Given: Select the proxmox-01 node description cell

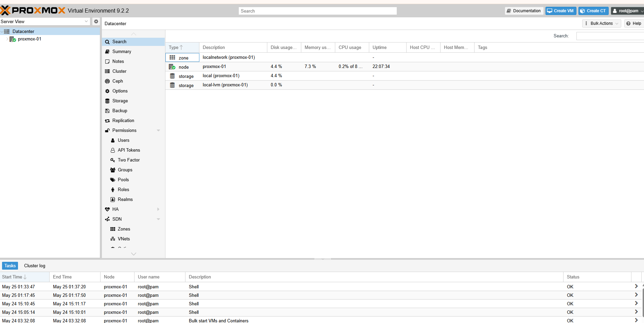Looking at the screenshot, I should [x=233, y=67].
